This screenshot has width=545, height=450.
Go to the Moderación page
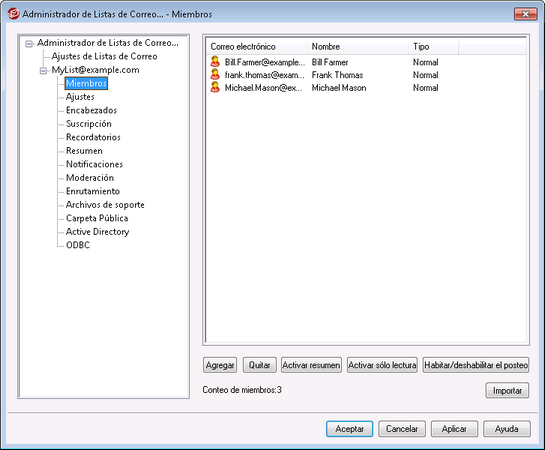click(90, 178)
